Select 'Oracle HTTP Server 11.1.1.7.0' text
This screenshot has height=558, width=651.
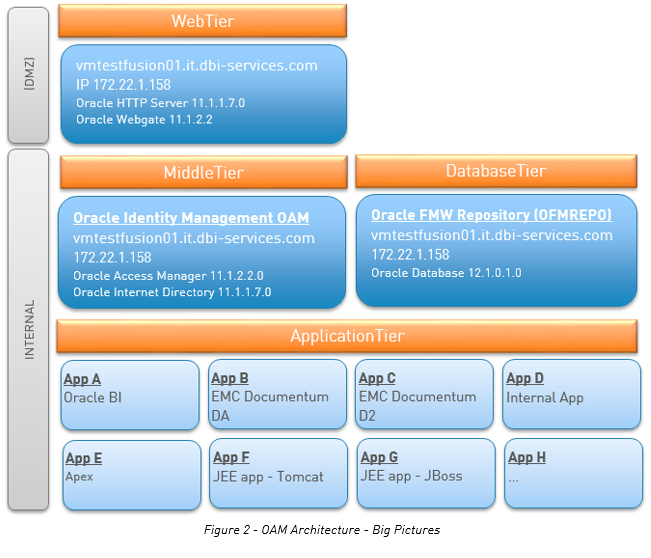coord(160,103)
